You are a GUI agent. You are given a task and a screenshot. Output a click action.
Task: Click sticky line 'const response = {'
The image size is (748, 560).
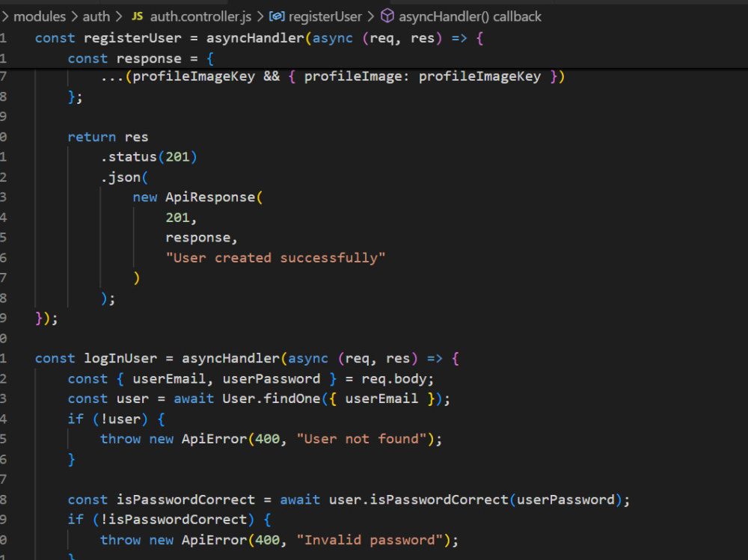pos(141,58)
